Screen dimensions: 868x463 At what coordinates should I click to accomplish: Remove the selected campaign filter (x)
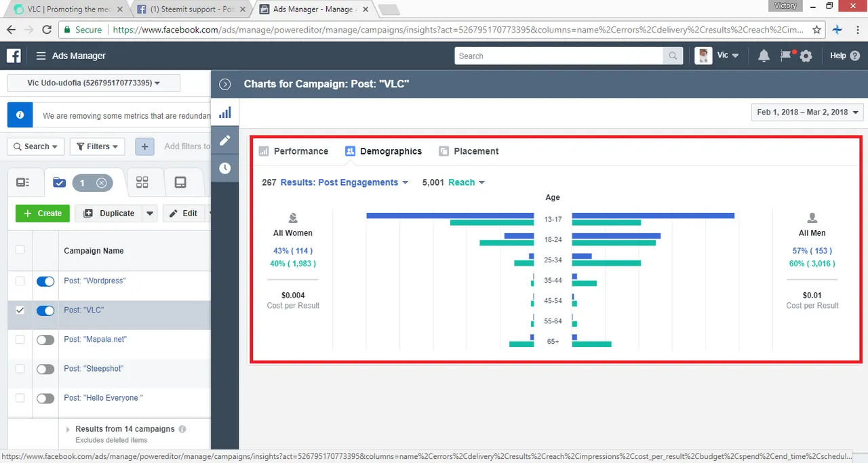[x=101, y=182]
